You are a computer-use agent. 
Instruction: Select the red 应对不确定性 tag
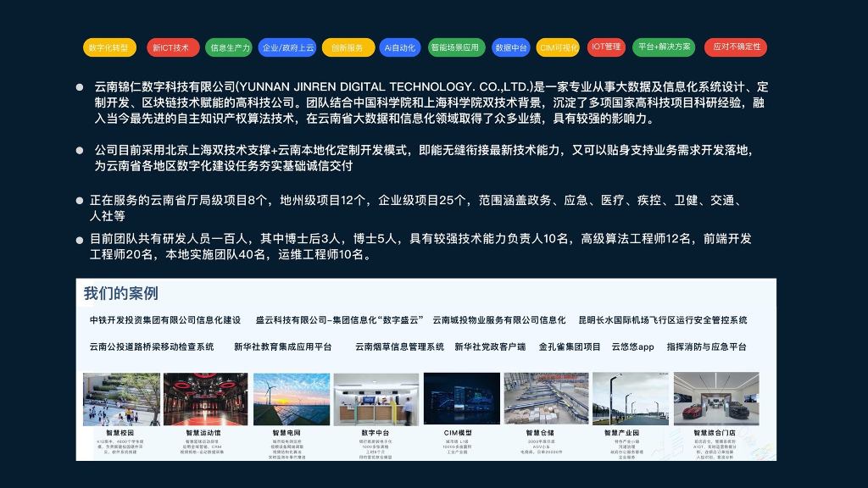736,47
